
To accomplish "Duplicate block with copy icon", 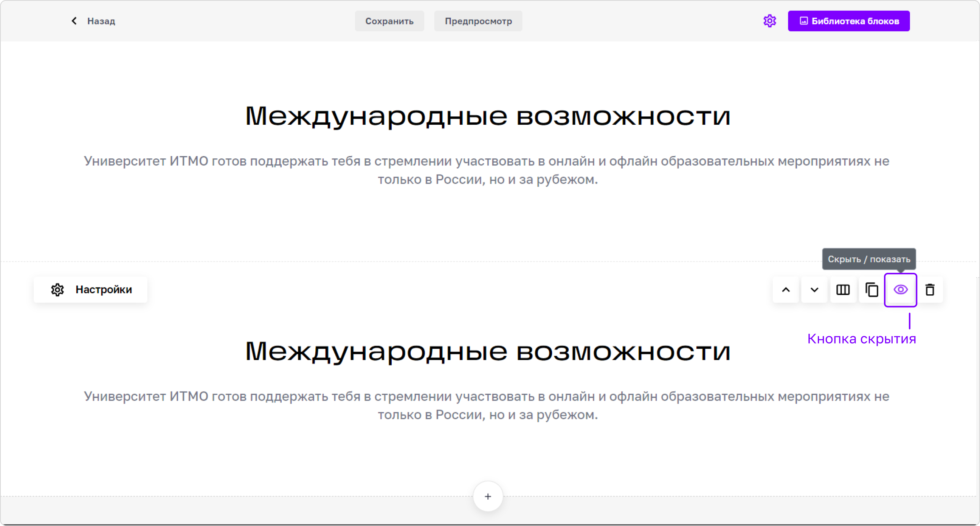I will [x=871, y=290].
